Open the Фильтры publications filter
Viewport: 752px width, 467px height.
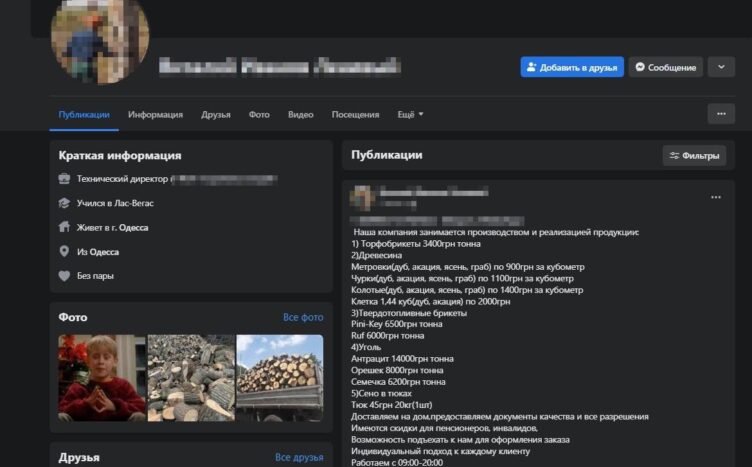coord(694,156)
